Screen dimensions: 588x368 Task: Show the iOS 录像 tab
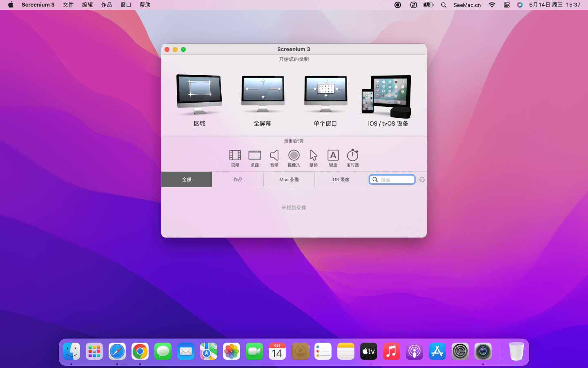coord(340,180)
